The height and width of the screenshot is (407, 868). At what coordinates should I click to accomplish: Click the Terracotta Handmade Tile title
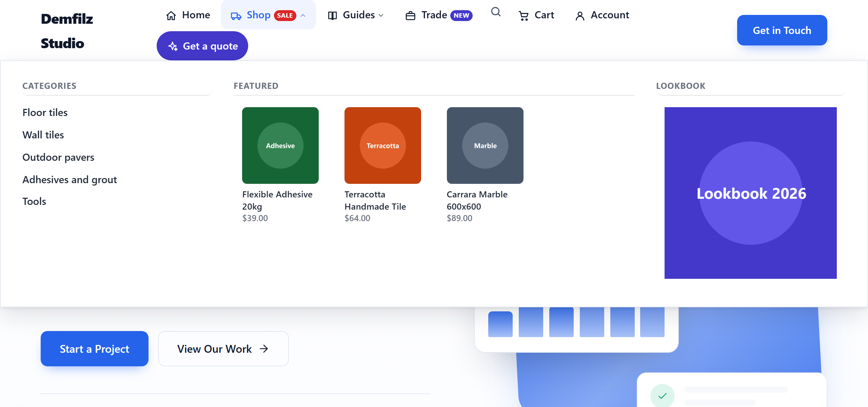coord(375,200)
